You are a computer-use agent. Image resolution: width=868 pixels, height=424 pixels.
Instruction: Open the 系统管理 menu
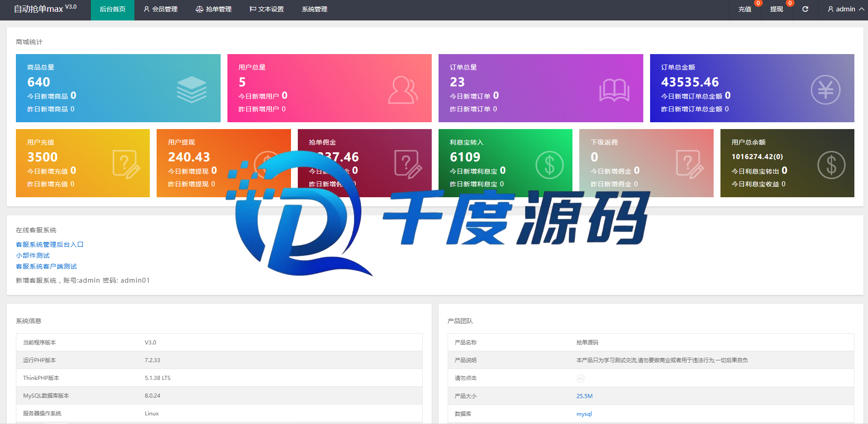tap(315, 10)
